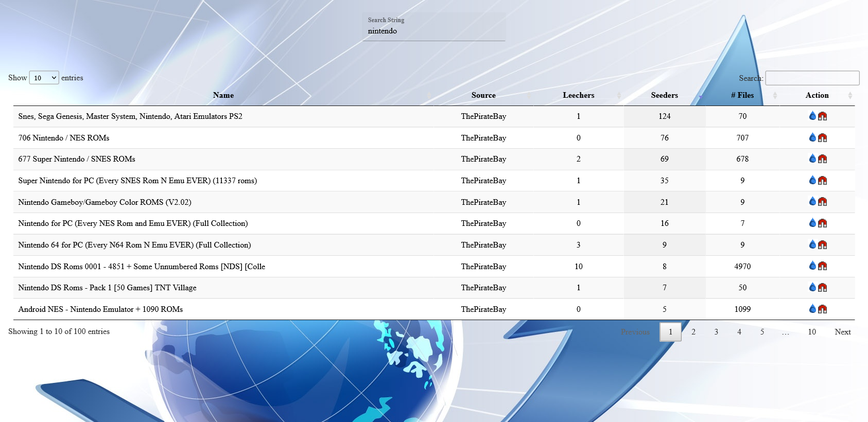Select 'Android NES - Nintendo Emulator' name
Viewport: 868px width, 422px height.
coord(100,309)
